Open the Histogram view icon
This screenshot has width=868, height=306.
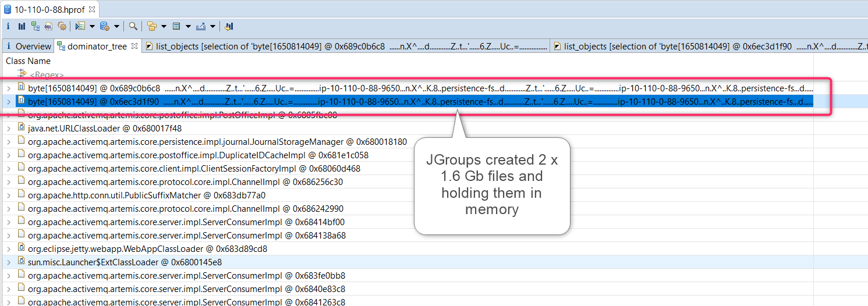click(x=22, y=26)
